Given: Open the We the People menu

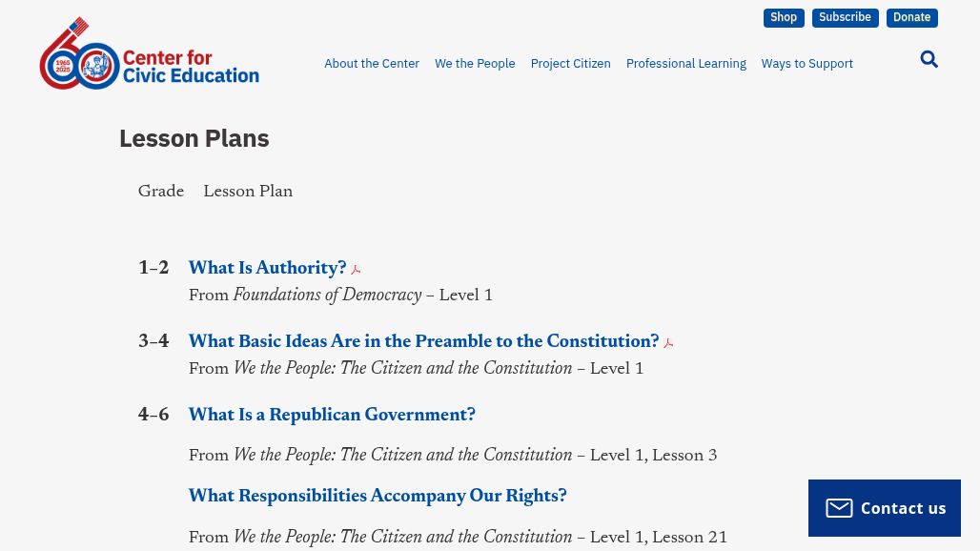Looking at the screenshot, I should 475,64.
